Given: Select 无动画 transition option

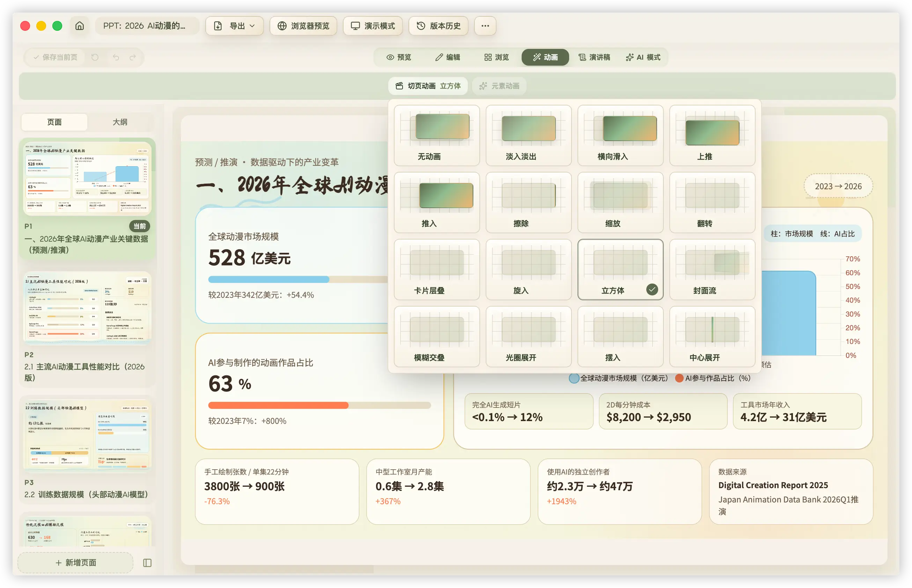Looking at the screenshot, I should click(437, 135).
